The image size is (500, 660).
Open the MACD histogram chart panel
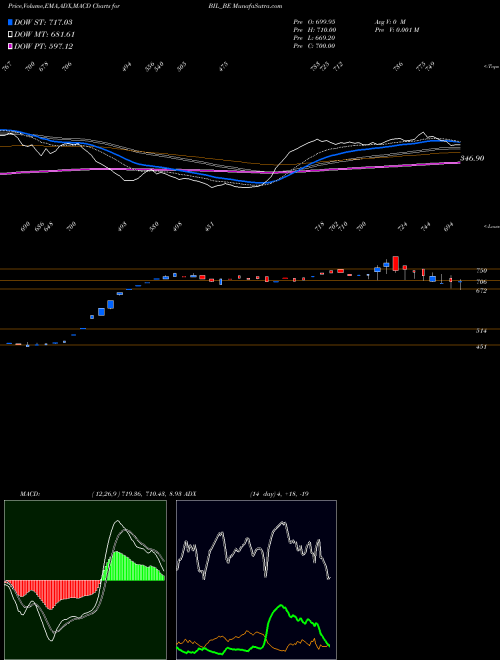[x=85, y=580]
